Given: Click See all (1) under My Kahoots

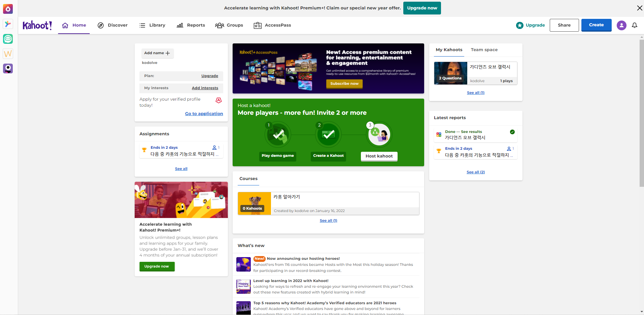Looking at the screenshot, I should (x=476, y=93).
